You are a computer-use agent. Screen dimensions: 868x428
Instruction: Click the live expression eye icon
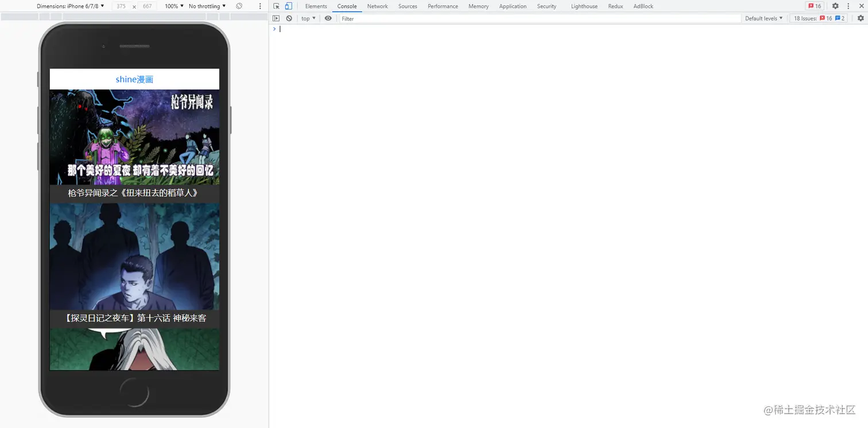[328, 18]
